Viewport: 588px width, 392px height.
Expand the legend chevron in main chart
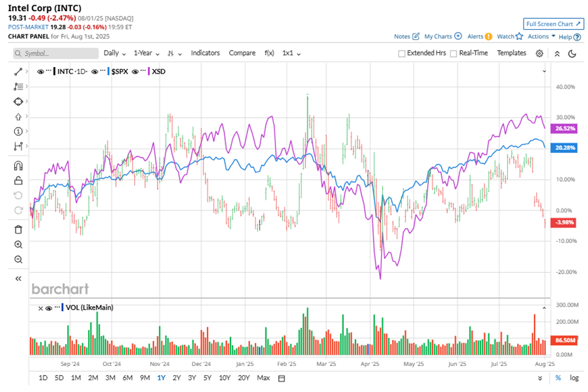click(x=544, y=71)
